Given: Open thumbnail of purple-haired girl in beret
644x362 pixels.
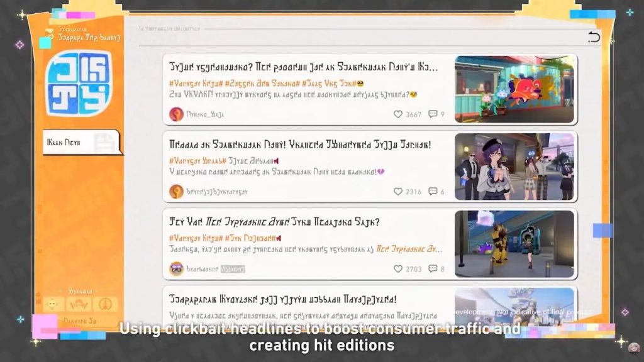Looking at the screenshot, I should (x=514, y=167).
